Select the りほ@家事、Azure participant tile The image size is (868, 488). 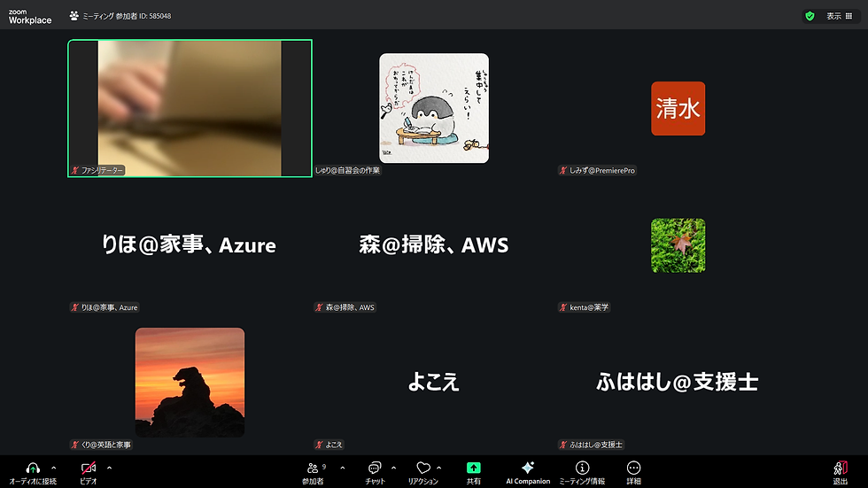pyautogui.click(x=189, y=244)
